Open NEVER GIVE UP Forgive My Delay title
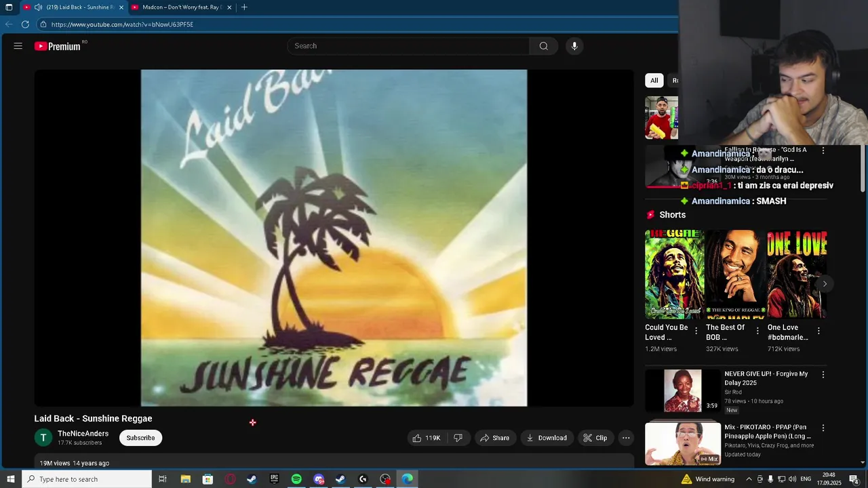The height and width of the screenshot is (488, 868). [x=766, y=378]
